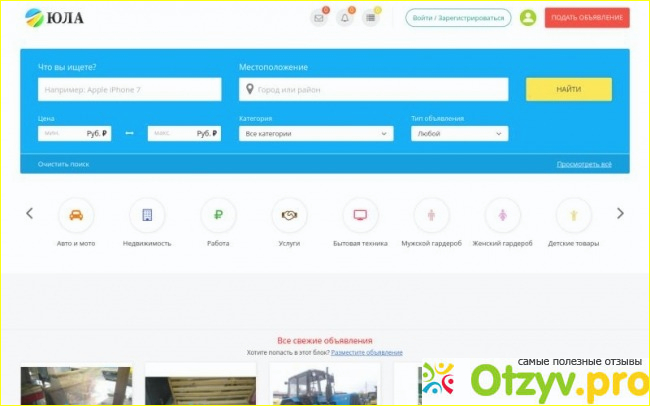The width and height of the screenshot is (650, 406).
Task: Open the list icon in header
Action: (371, 18)
